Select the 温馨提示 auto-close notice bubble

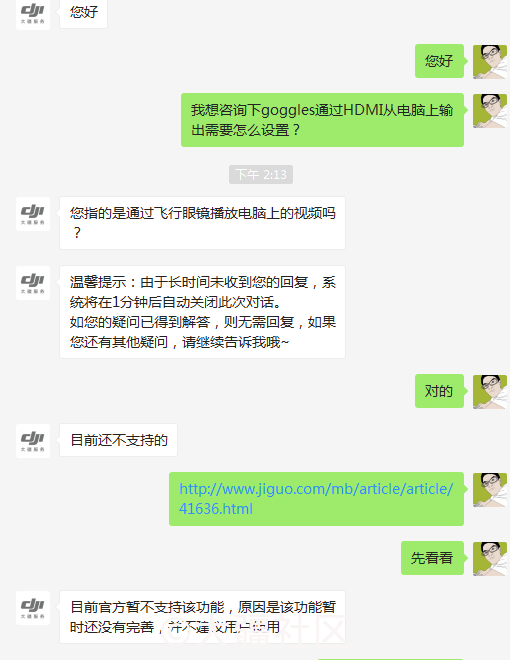click(202, 312)
